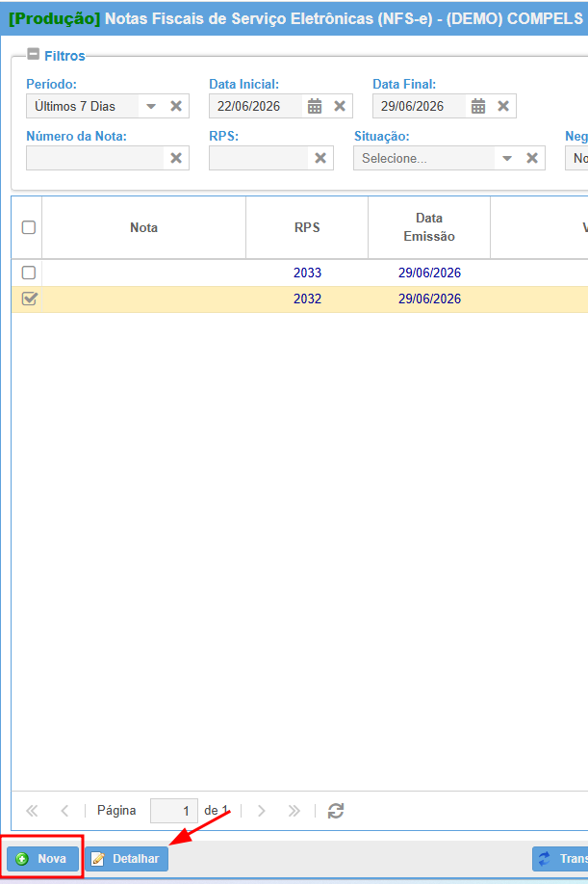This screenshot has height=884, width=588.
Task: Sort by the RPS column header
Action: tap(307, 227)
